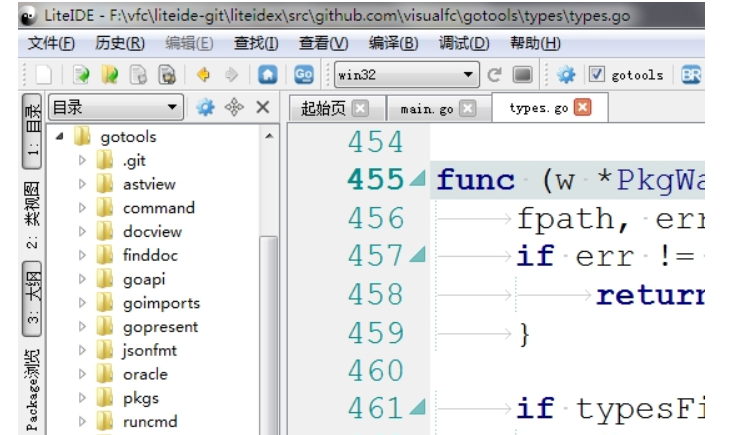Expand the .git folder
Image resolution: width=740 pixels, height=435 pixels.
click(82, 160)
